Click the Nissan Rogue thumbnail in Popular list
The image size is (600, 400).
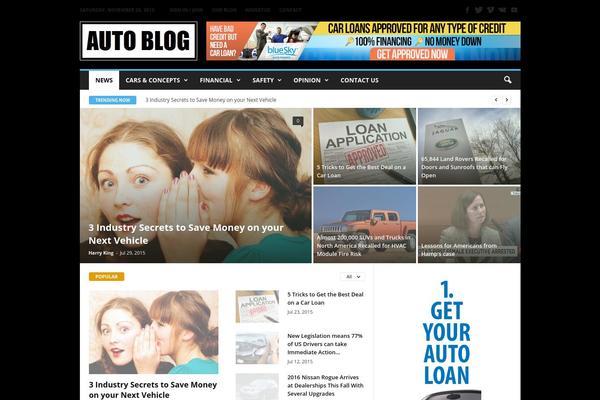point(257,387)
